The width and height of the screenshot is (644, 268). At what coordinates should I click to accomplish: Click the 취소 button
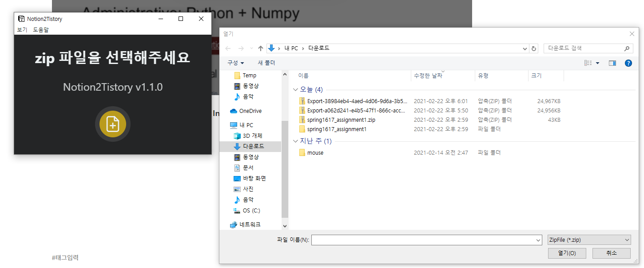(612, 253)
